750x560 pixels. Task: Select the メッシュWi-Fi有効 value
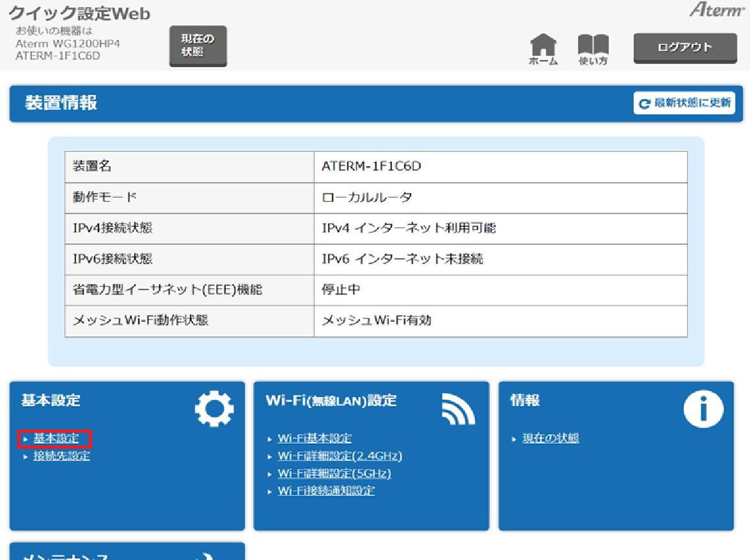(377, 320)
